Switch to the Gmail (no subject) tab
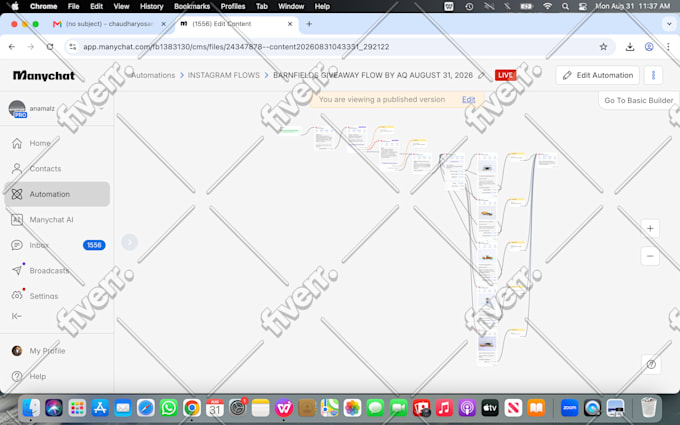The width and height of the screenshot is (680, 425). (108, 24)
